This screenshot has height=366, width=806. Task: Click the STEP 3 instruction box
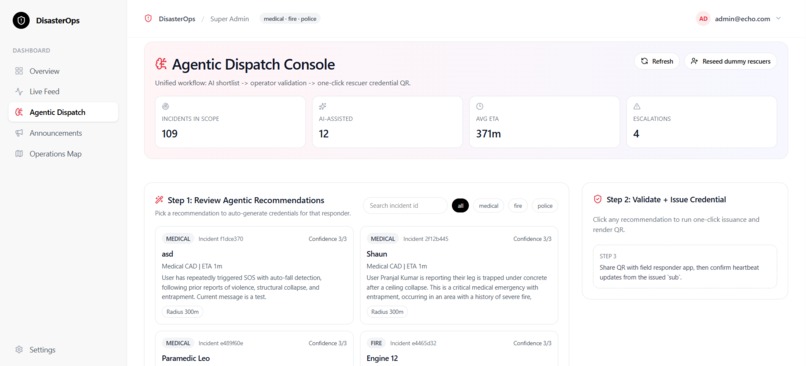click(x=685, y=266)
